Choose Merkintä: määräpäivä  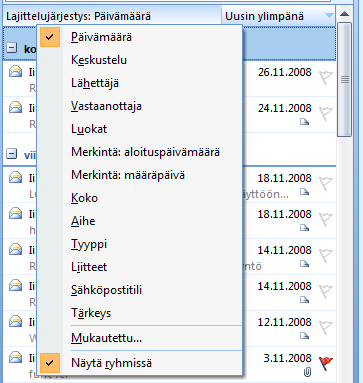[139, 175]
